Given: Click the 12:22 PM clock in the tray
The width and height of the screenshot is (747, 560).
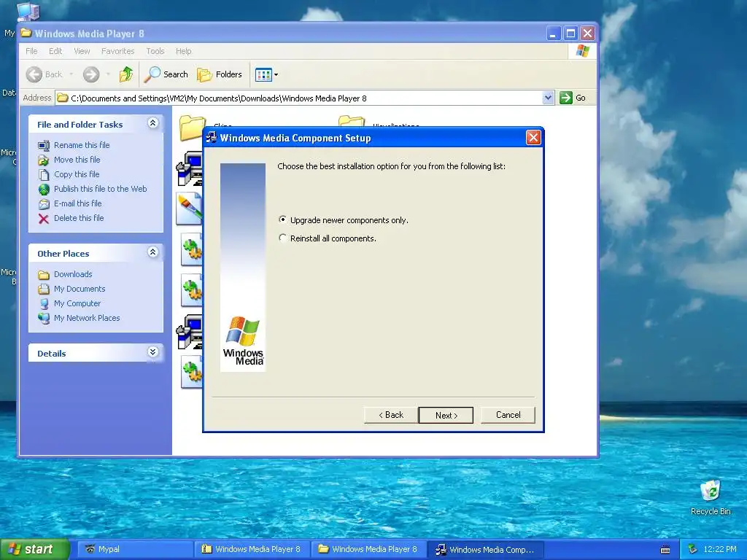Looking at the screenshot, I should [719, 549].
